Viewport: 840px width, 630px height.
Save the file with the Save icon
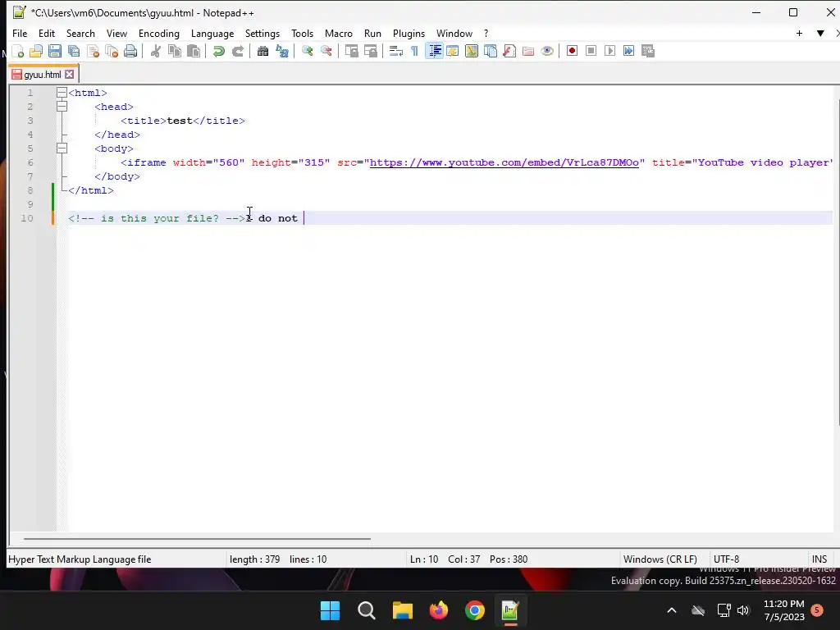(55, 51)
